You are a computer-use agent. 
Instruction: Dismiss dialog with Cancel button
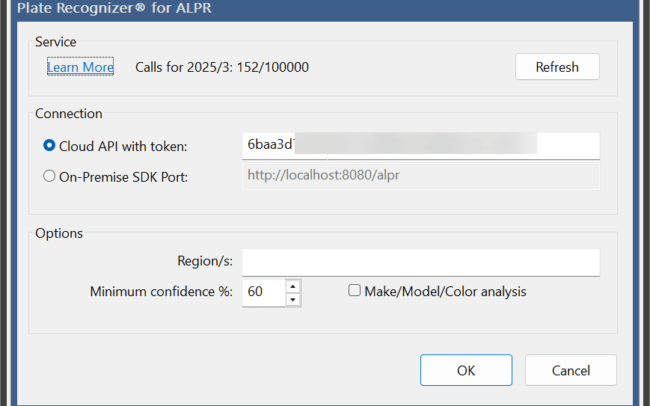(x=571, y=370)
